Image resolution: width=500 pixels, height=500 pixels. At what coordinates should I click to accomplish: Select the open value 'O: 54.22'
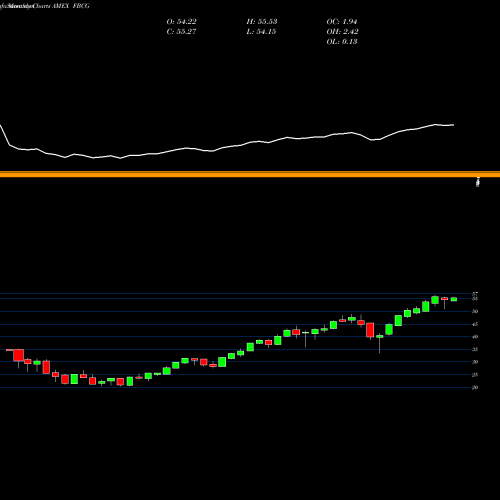[x=181, y=22]
